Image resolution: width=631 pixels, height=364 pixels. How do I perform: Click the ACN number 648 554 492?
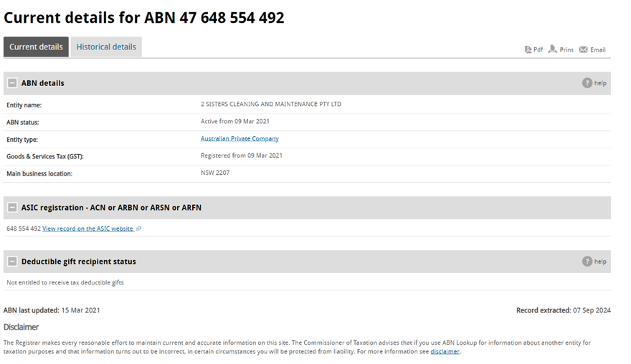[23, 229]
